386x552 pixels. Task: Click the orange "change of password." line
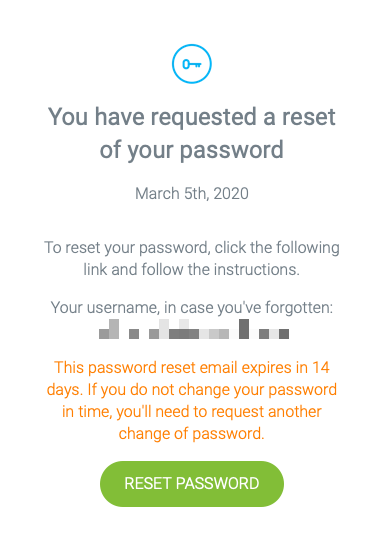(192, 434)
